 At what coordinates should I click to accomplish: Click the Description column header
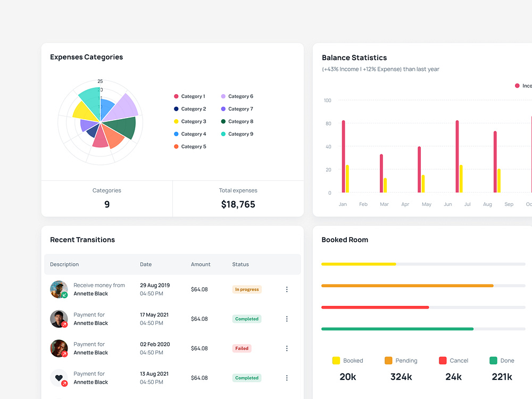point(64,264)
